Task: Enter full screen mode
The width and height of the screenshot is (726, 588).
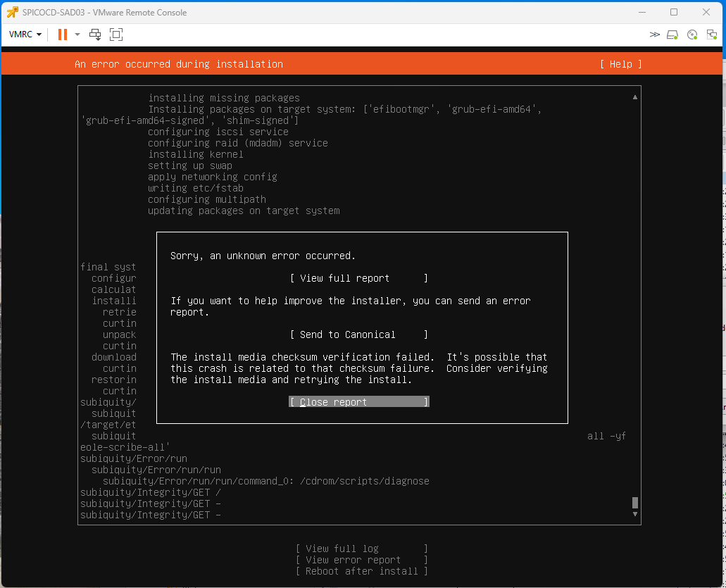Action: pyautogui.click(x=116, y=35)
